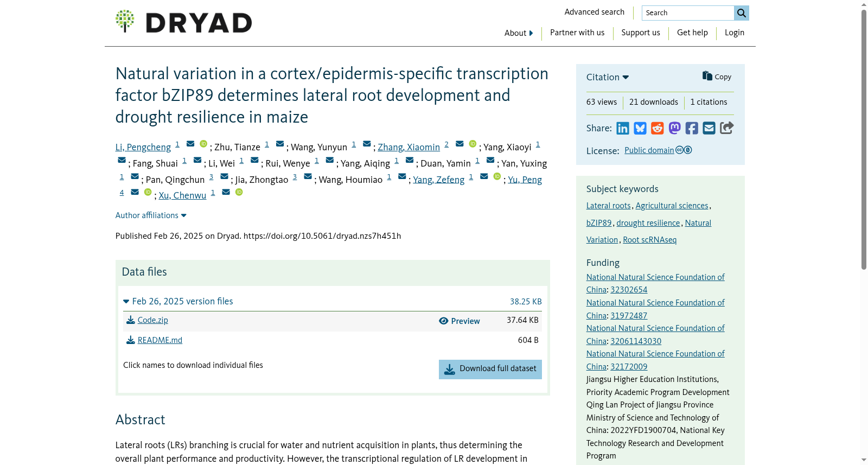This screenshot has height=465, width=868.
Task: Email Wang, Yunyun via envelope icon
Action: 367,144
